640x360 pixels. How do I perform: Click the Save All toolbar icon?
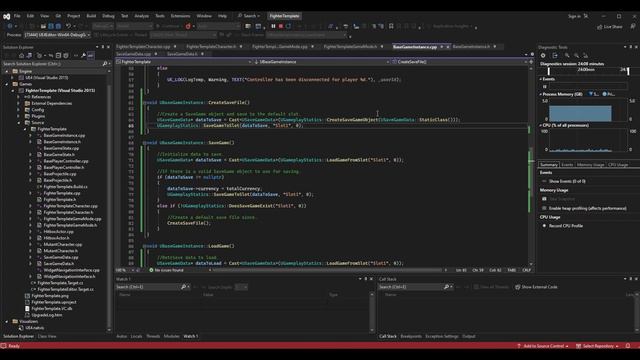tap(58, 26)
